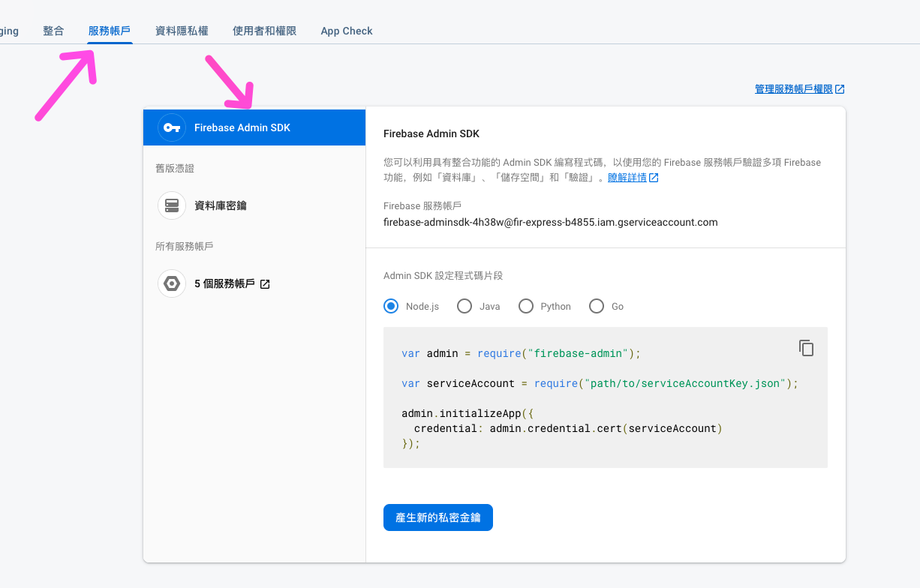920x588 pixels.
Task: Select 資料庫密鑰 in the left panel
Action: click(220, 205)
